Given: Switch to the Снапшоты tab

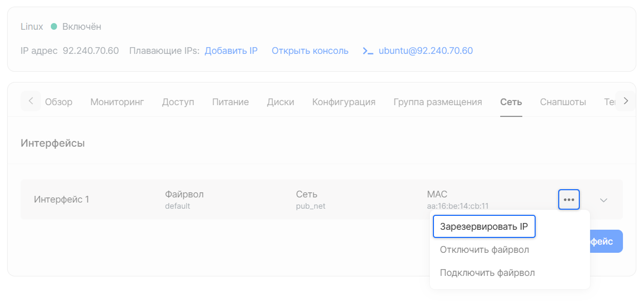Looking at the screenshot, I should [x=563, y=102].
